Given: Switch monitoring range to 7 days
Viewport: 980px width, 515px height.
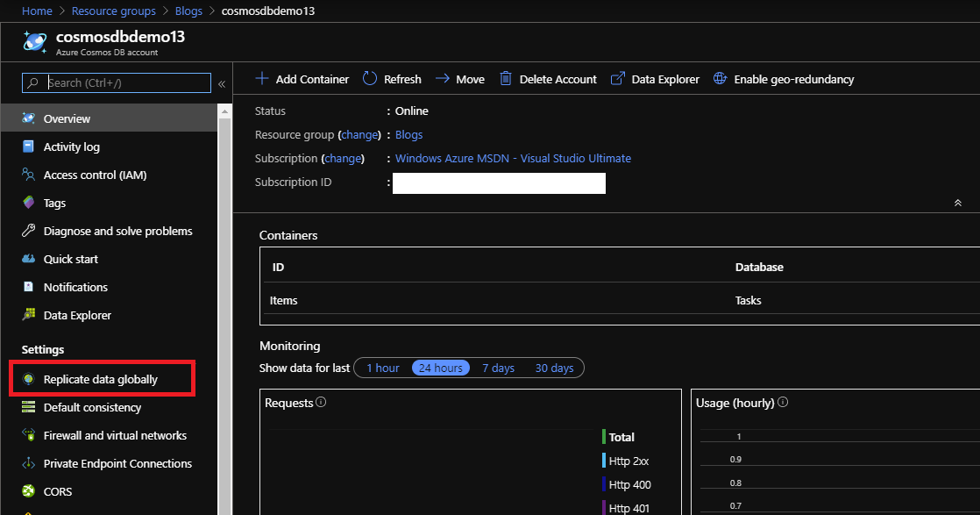Looking at the screenshot, I should [x=498, y=368].
